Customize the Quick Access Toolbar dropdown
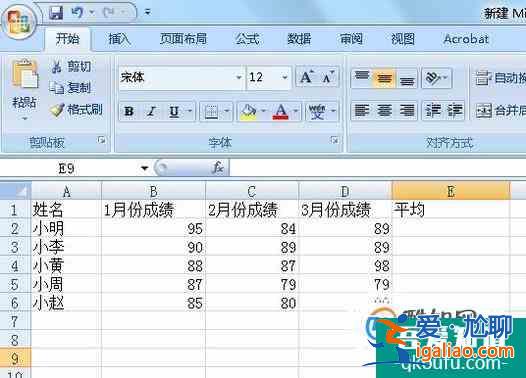This screenshot has height=378, width=526. click(x=147, y=13)
